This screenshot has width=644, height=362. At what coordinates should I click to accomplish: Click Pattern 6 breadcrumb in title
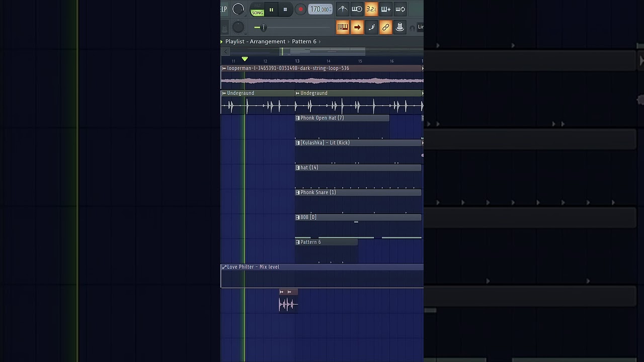pyautogui.click(x=304, y=41)
